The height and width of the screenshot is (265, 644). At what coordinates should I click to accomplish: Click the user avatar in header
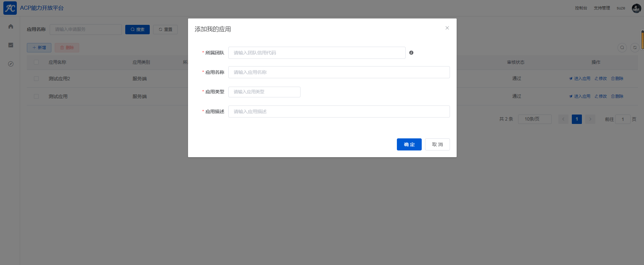636,8
